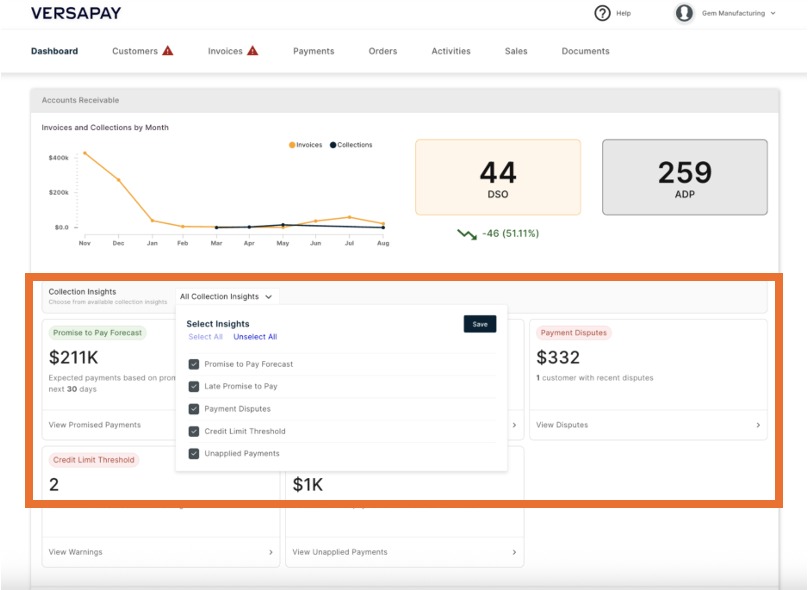Click the Help question mark icon
The width and height of the screenshot is (808, 590).
pos(602,13)
